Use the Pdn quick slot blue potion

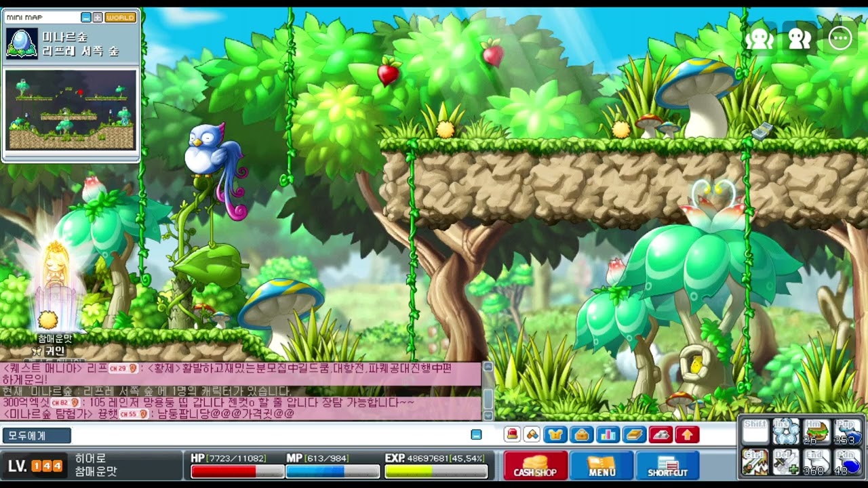tap(847, 462)
